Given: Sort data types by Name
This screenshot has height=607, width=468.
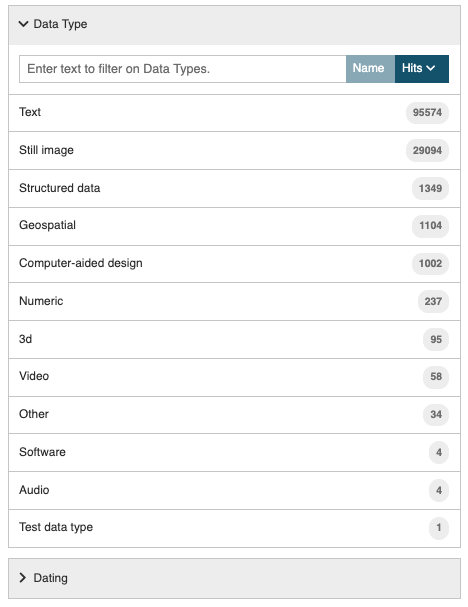Looking at the screenshot, I should point(370,69).
